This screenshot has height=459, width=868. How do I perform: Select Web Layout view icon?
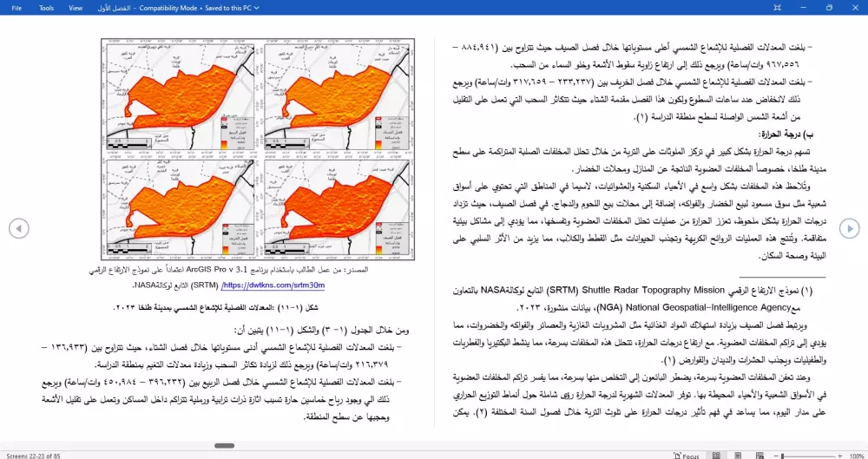coord(759,456)
